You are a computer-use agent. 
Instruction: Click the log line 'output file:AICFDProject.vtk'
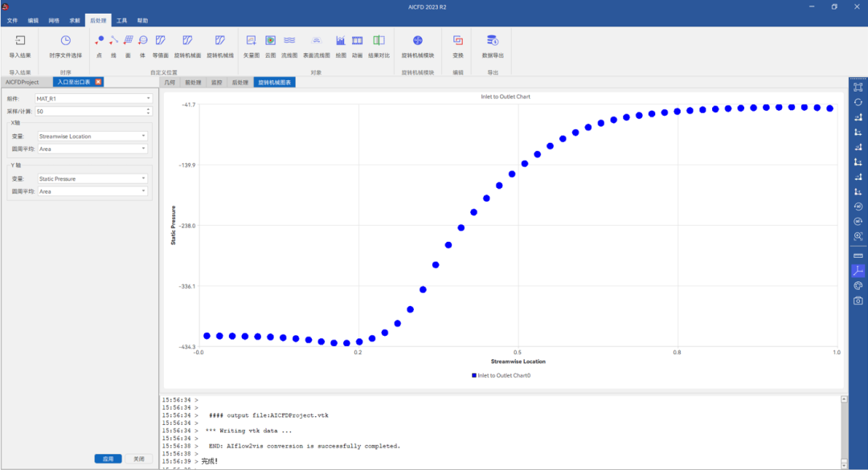pyautogui.click(x=268, y=415)
